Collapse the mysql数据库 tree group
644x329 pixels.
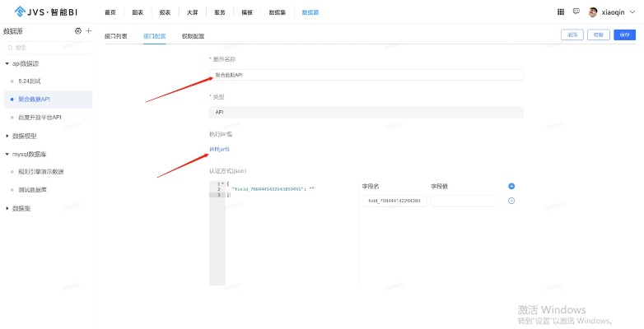[7, 154]
